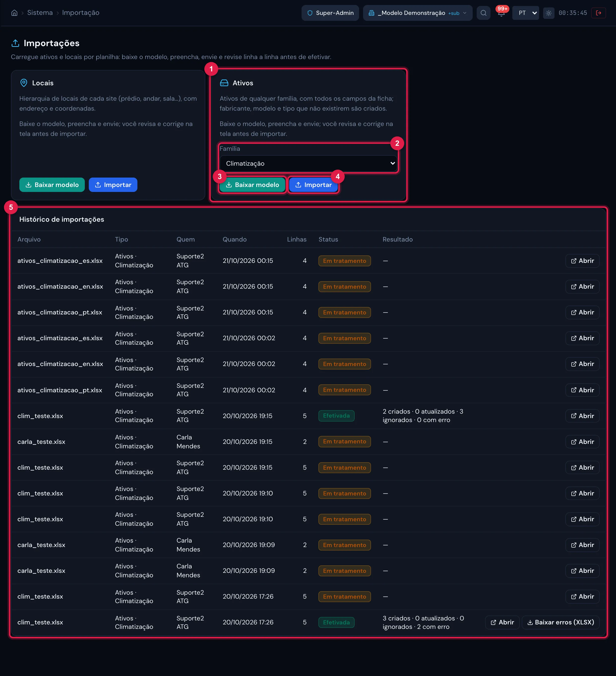Image resolution: width=616 pixels, height=676 pixels.
Task: Open the Efetivada clim_teste.xlsx from 20/10/2026 19:15
Action: click(x=582, y=416)
